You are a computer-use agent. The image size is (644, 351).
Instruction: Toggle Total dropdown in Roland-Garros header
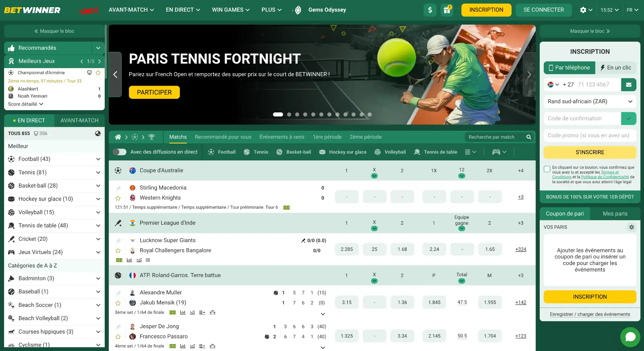point(462,281)
